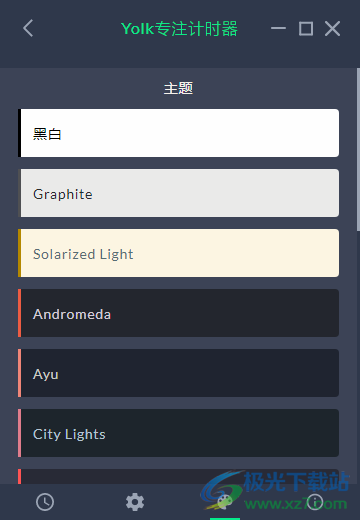Image resolution: width=360 pixels, height=520 pixels.
Task: Minimize the Yolk timer window
Action: click(x=278, y=28)
